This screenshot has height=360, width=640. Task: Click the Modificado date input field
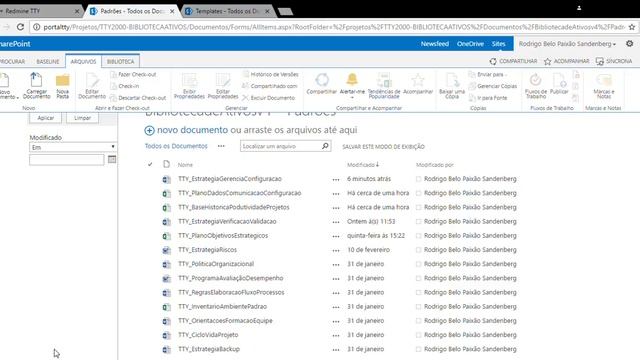pos(67,160)
